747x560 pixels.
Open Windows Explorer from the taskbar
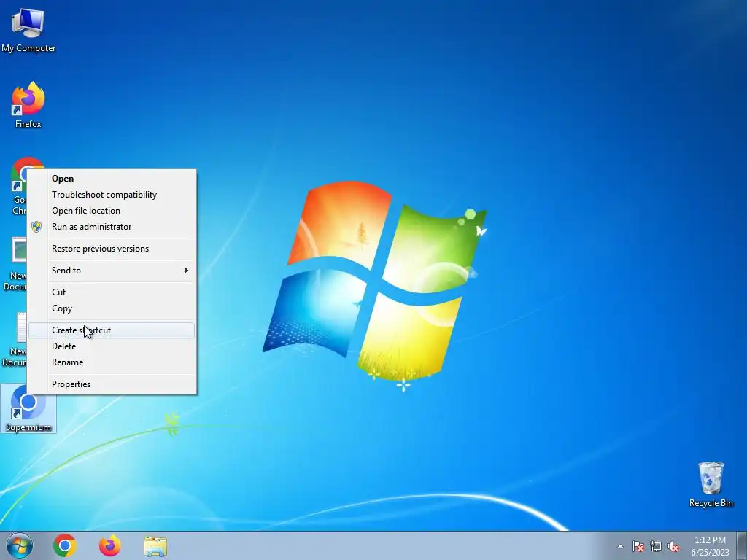155,546
